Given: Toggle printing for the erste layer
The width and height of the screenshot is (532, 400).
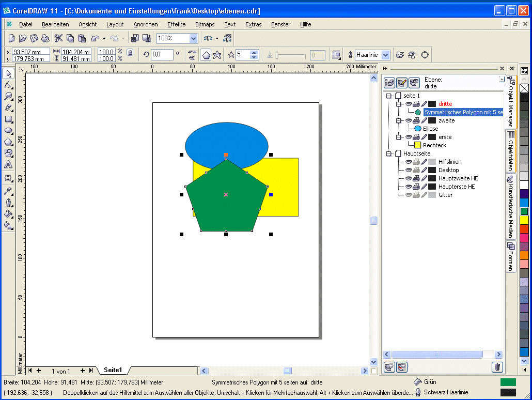Looking at the screenshot, I should pyautogui.click(x=416, y=137).
